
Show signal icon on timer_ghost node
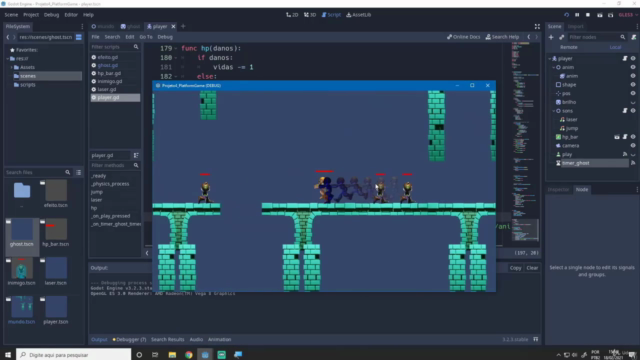tap(633, 163)
